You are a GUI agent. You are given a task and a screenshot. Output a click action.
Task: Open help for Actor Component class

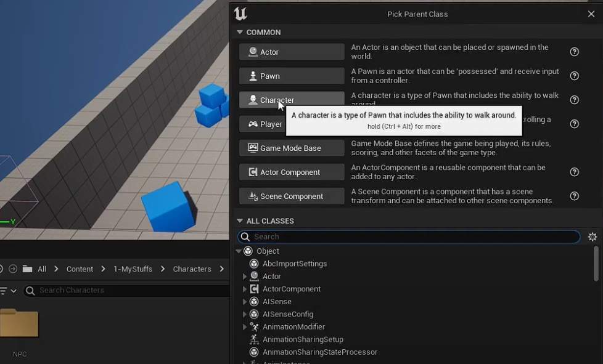tap(574, 172)
